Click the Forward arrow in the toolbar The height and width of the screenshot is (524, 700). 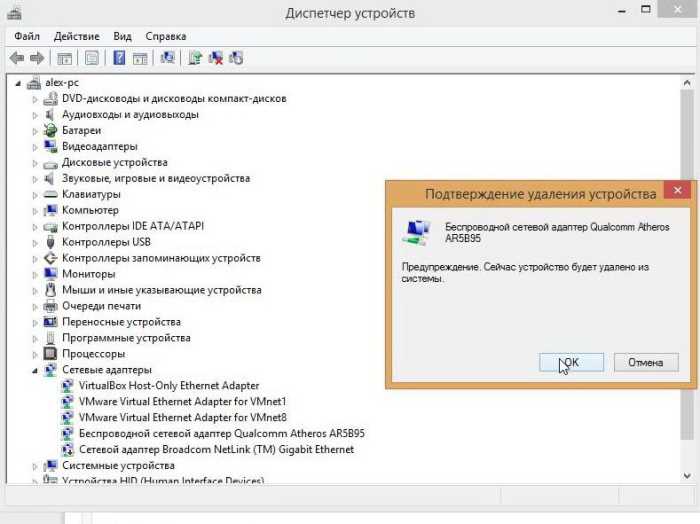pyautogui.click(x=37, y=58)
